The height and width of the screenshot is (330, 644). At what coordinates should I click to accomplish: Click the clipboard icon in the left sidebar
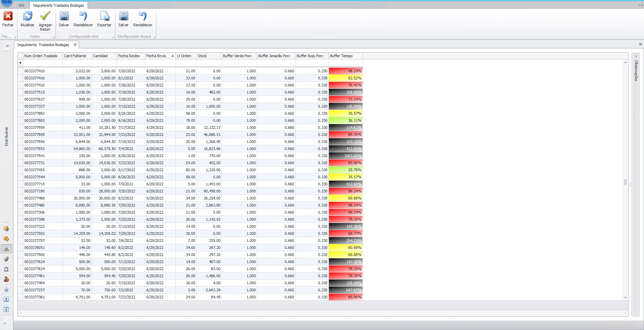click(x=6, y=269)
